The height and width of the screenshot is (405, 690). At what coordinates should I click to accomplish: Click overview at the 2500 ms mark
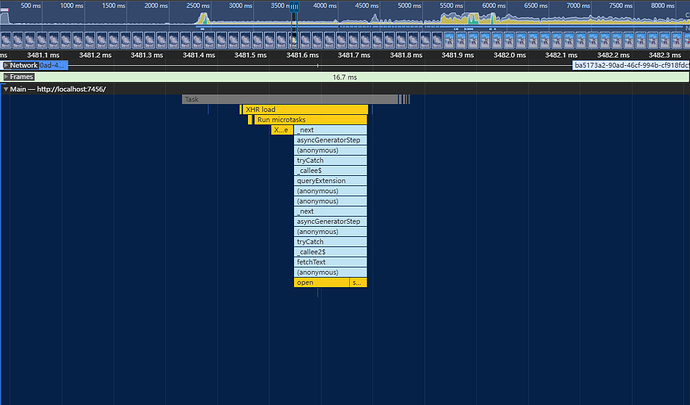[198, 6]
